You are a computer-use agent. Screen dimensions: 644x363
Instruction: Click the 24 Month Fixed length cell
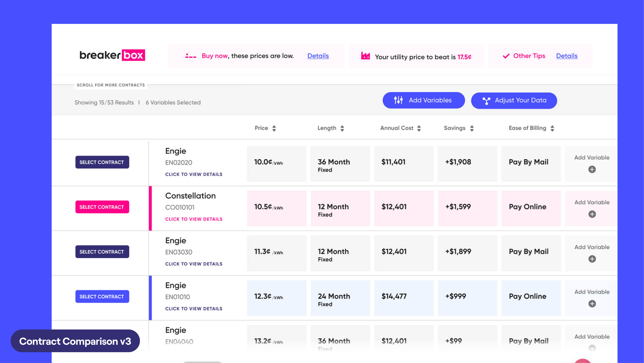pos(340,298)
